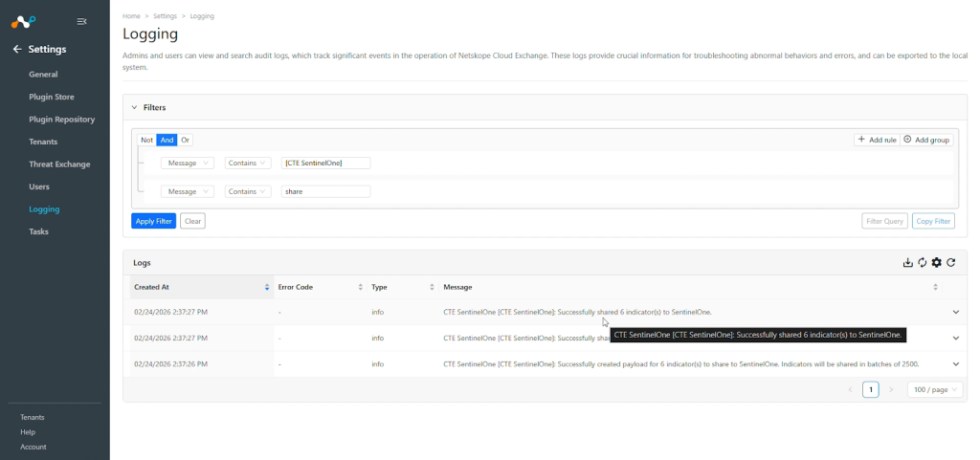
Task: Click Add group button
Action: (x=926, y=140)
